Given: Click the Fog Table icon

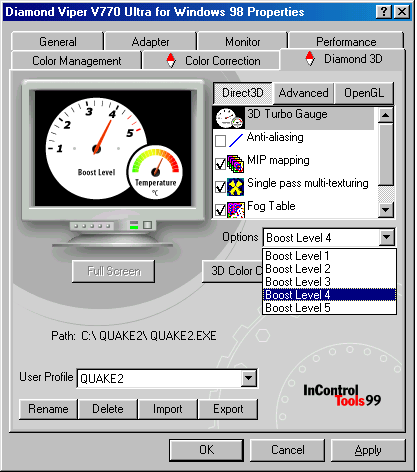Looking at the screenshot, I should [236, 210].
